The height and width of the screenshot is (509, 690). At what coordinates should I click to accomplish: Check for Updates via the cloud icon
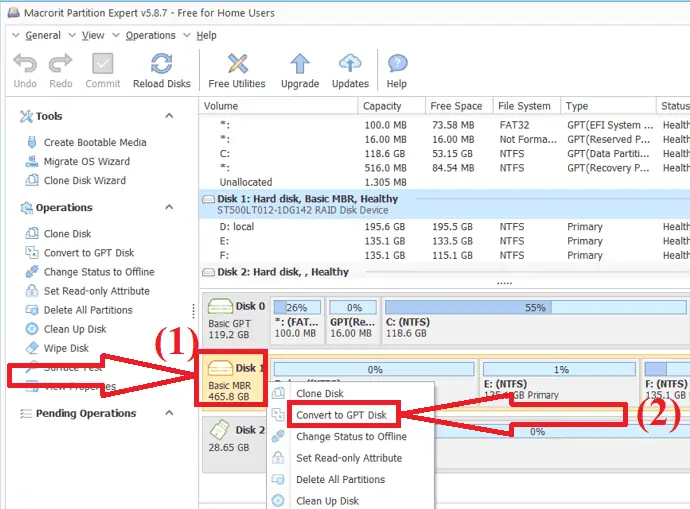[x=350, y=63]
